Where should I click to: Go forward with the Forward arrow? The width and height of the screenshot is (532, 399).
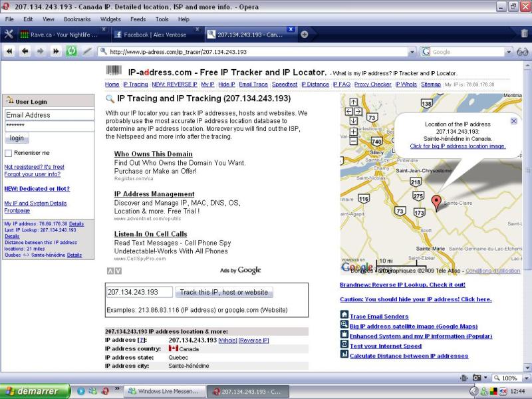(41, 52)
